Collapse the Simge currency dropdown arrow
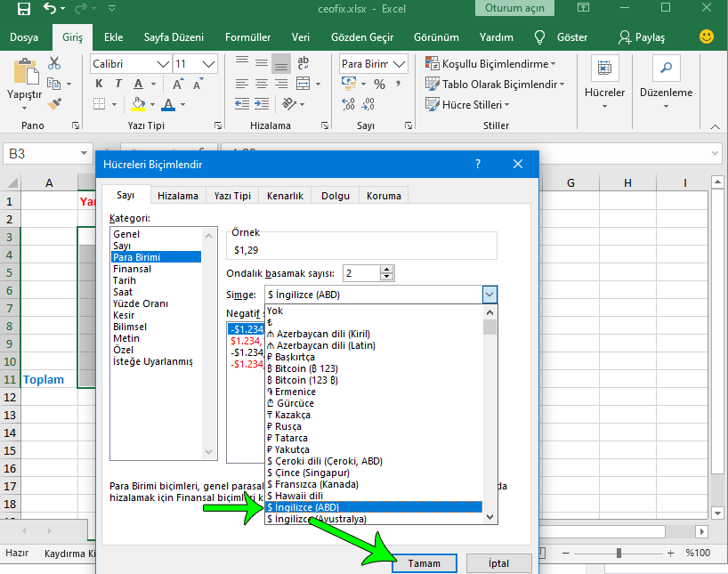Screen dimensions: 728x574 click(x=489, y=295)
